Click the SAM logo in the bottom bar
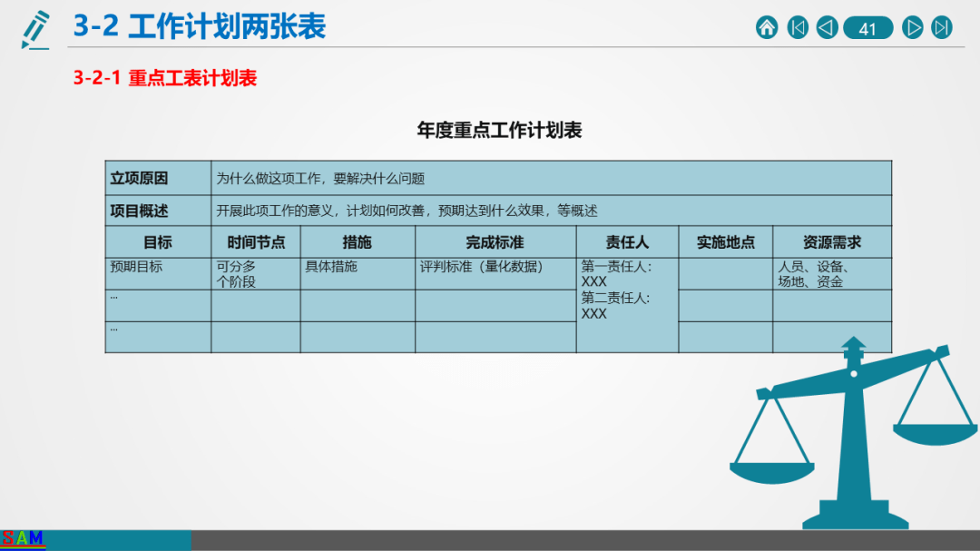The image size is (980, 551). coord(23,538)
